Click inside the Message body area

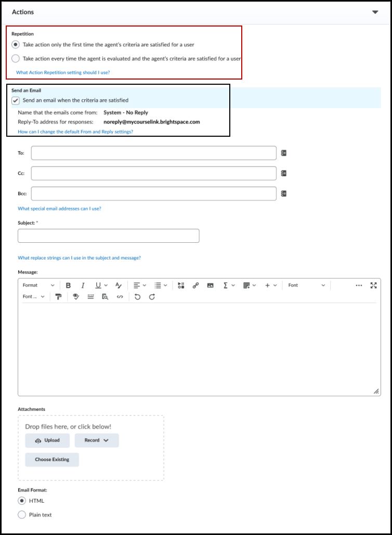click(199, 349)
